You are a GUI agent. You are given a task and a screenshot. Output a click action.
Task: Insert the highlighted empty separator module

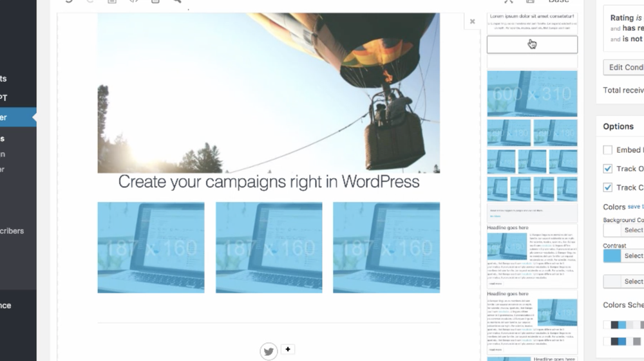[533, 44]
